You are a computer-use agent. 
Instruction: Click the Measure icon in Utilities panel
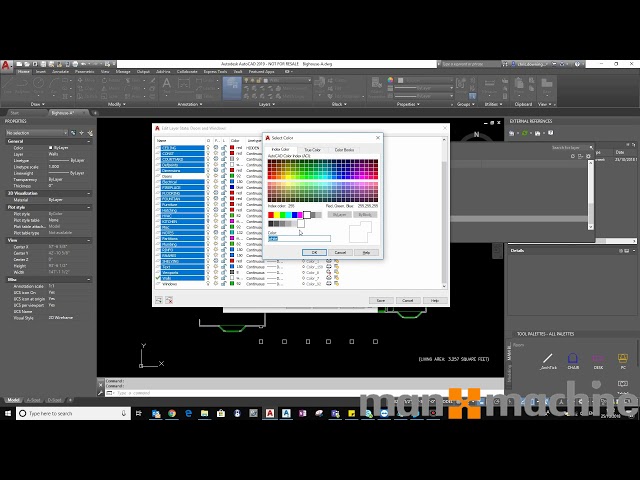tap(489, 85)
